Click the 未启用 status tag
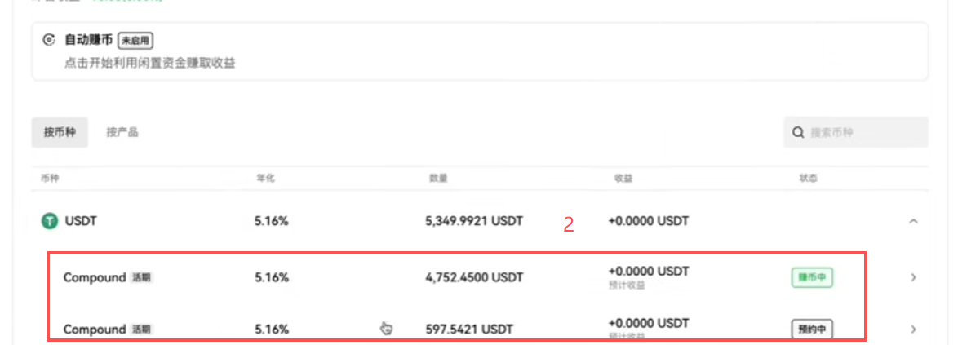 [135, 40]
